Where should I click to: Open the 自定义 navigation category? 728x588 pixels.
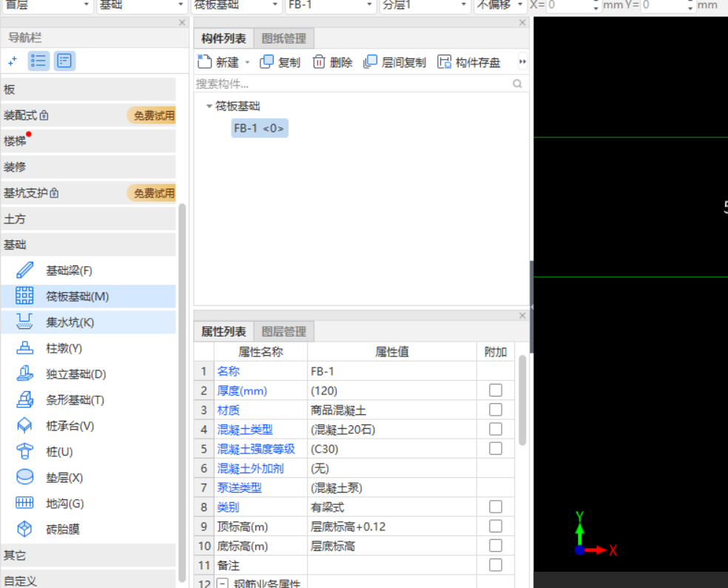(x=88, y=580)
